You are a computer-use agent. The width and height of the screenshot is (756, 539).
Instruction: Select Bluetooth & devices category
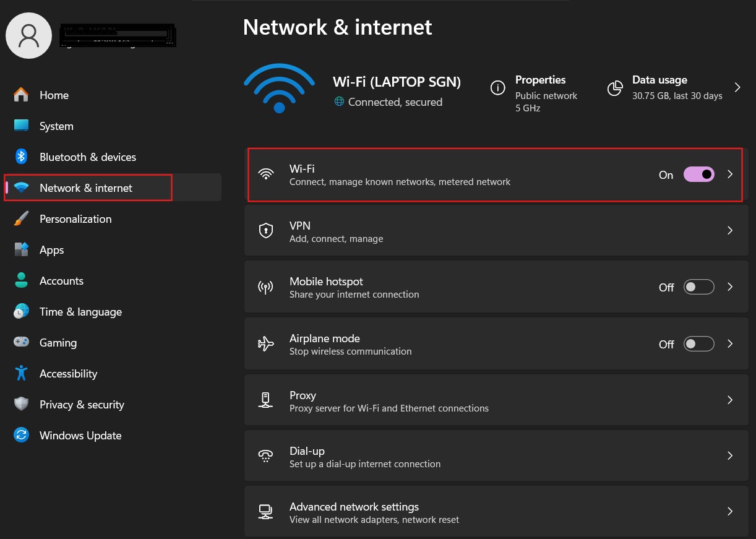click(x=113, y=157)
